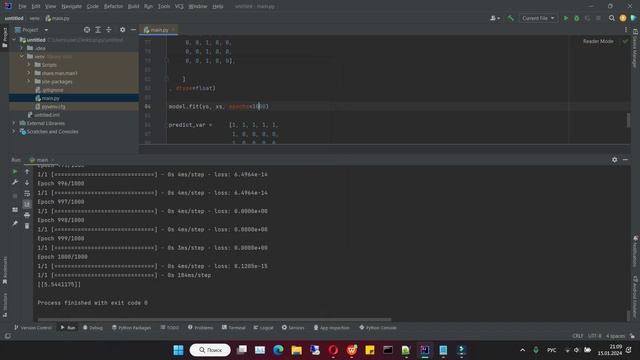Click the Windows Start button
The height and width of the screenshot is (360, 640).
[178, 350]
